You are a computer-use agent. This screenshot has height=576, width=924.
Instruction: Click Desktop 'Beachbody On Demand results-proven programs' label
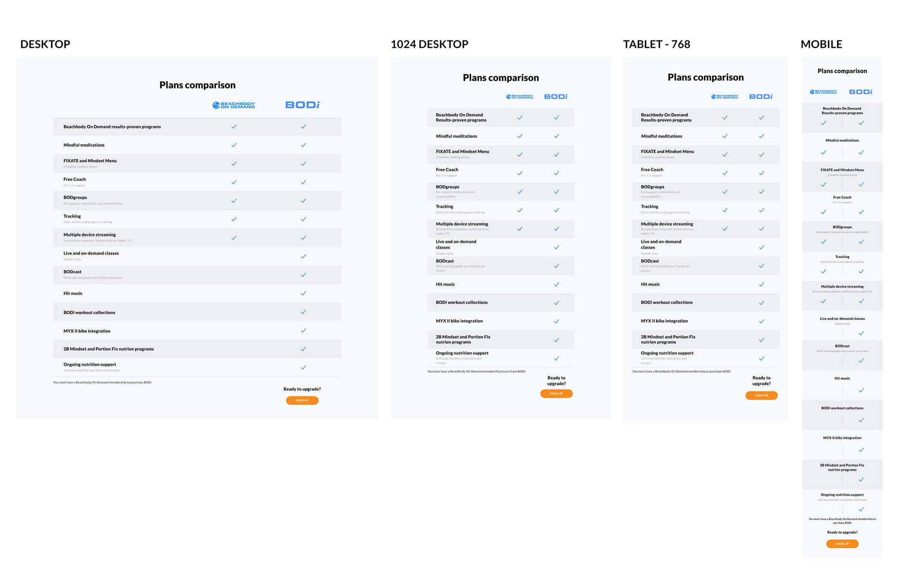point(112,127)
